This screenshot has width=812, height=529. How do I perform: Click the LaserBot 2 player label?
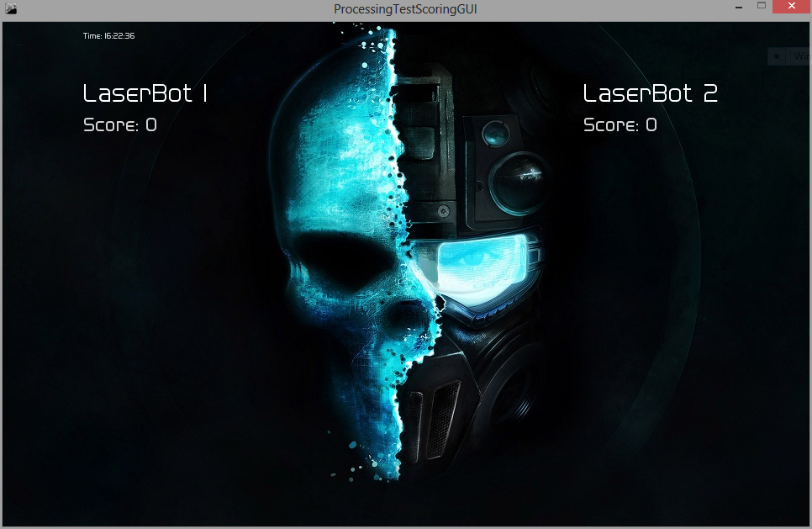(x=650, y=93)
